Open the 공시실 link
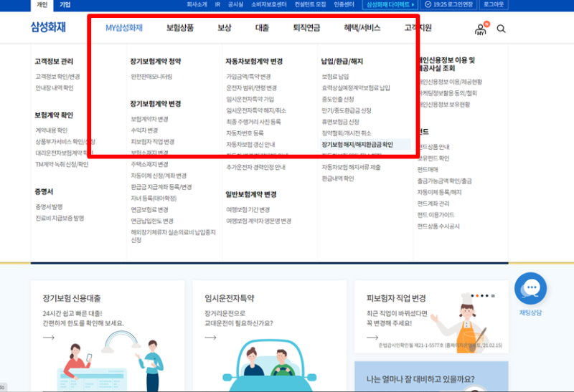This screenshot has height=392, width=574. [235, 5]
